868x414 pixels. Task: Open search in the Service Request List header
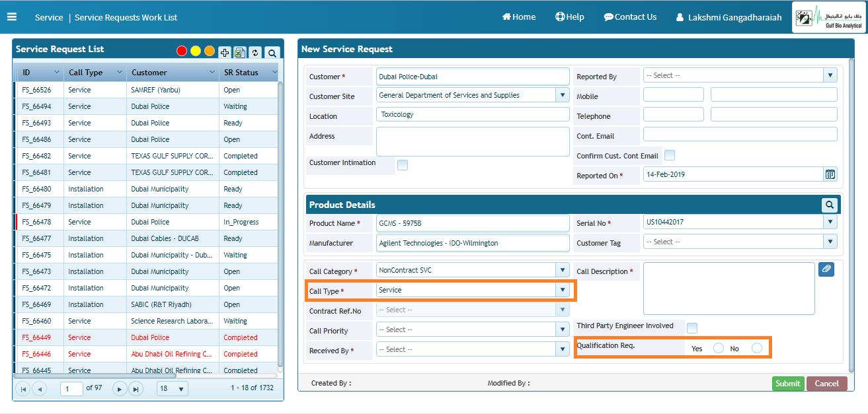[272, 53]
